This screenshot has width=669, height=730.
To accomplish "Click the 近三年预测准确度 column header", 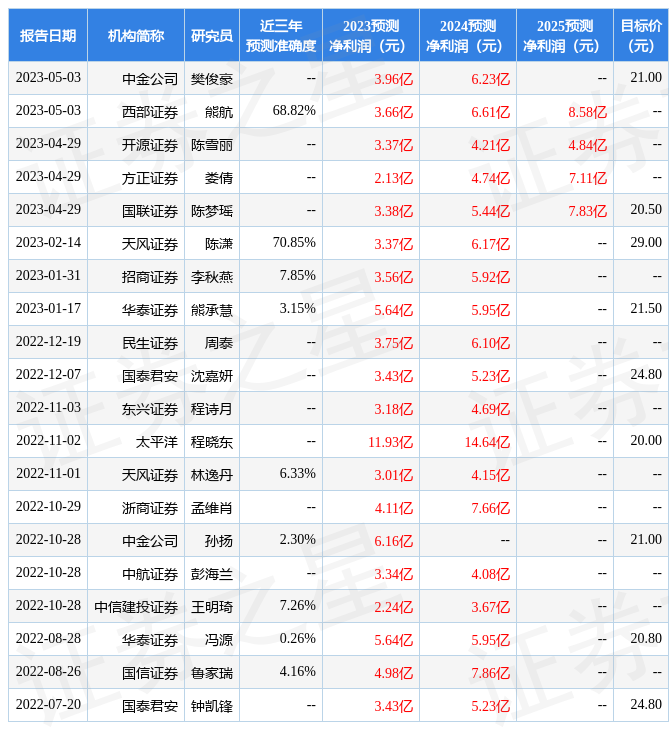I will [281, 35].
